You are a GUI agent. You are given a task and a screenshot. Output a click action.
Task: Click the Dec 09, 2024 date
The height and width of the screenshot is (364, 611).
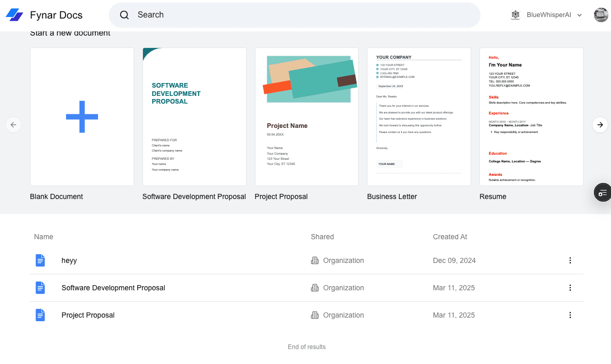coord(454,260)
